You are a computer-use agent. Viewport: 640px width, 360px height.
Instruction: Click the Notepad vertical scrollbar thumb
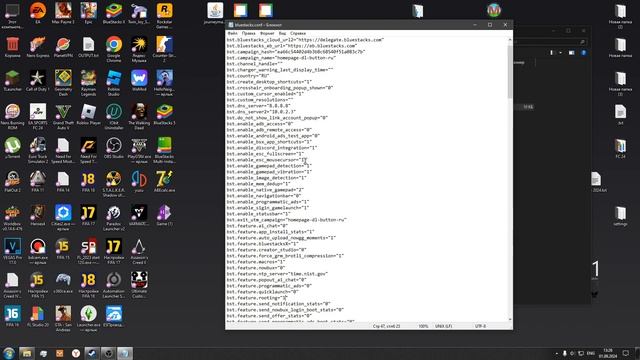[510, 71]
